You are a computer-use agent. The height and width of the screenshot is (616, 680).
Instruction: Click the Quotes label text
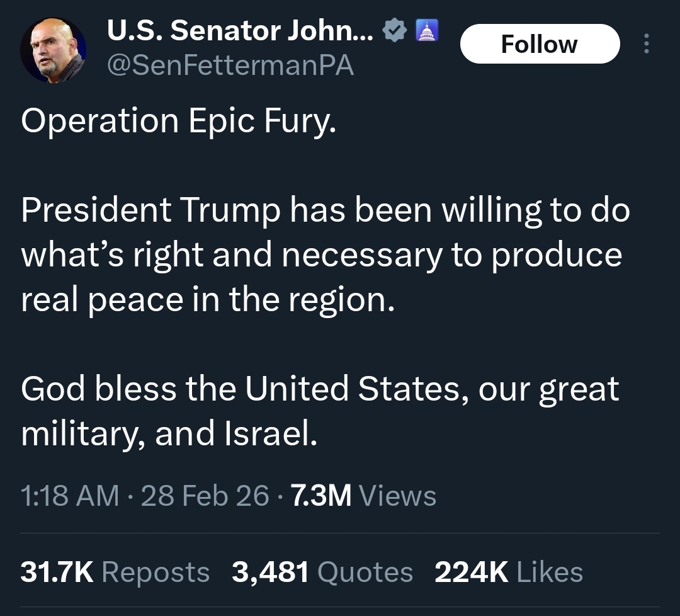tap(365, 572)
